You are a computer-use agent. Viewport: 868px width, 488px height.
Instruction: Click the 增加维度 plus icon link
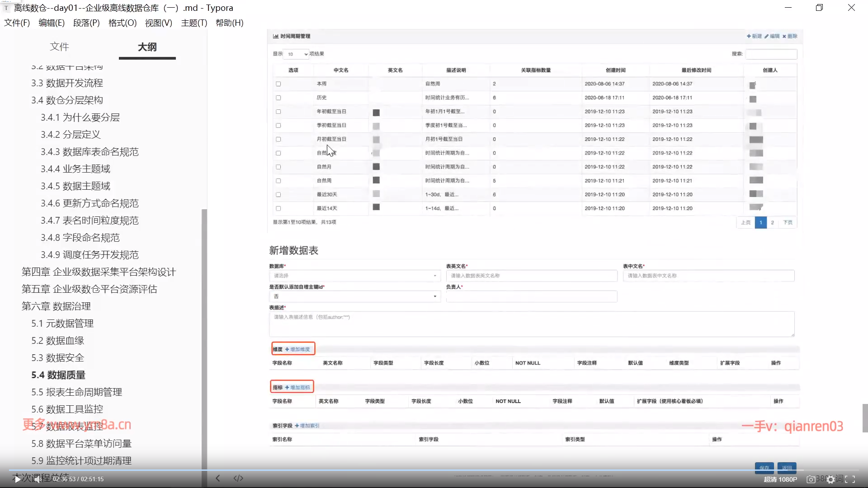[x=297, y=349]
